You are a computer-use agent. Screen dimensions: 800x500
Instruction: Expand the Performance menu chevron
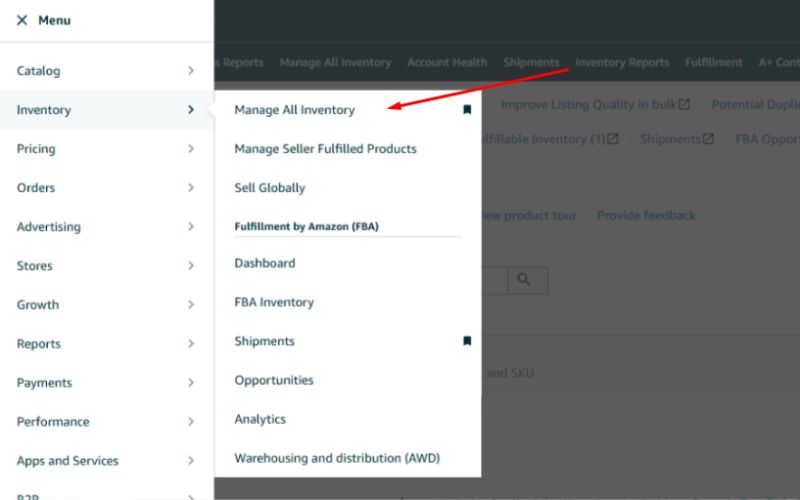pos(191,422)
